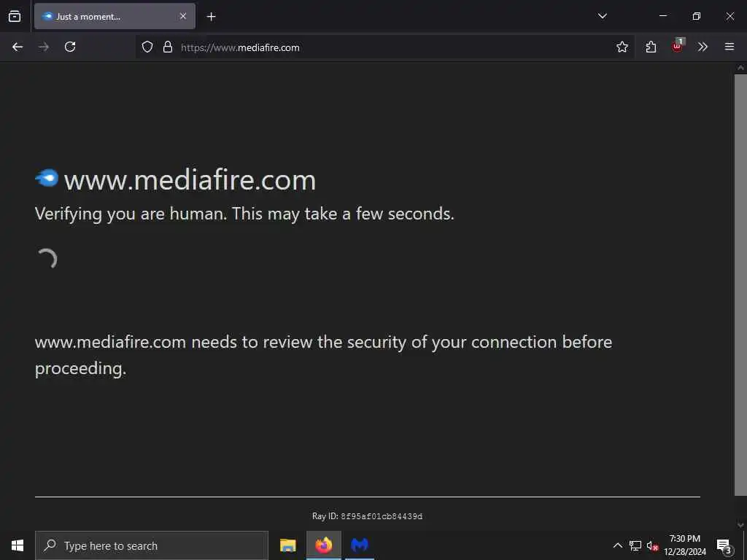Minimize the Firefox window
747x560 pixels.
point(663,16)
